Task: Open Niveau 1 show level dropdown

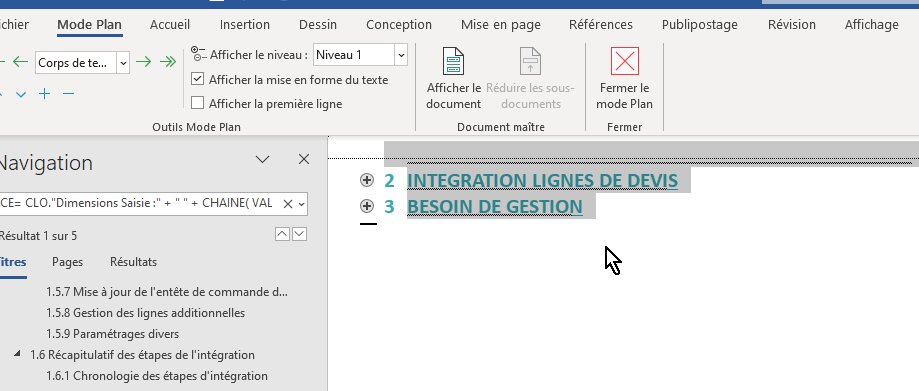Action: pos(401,55)
